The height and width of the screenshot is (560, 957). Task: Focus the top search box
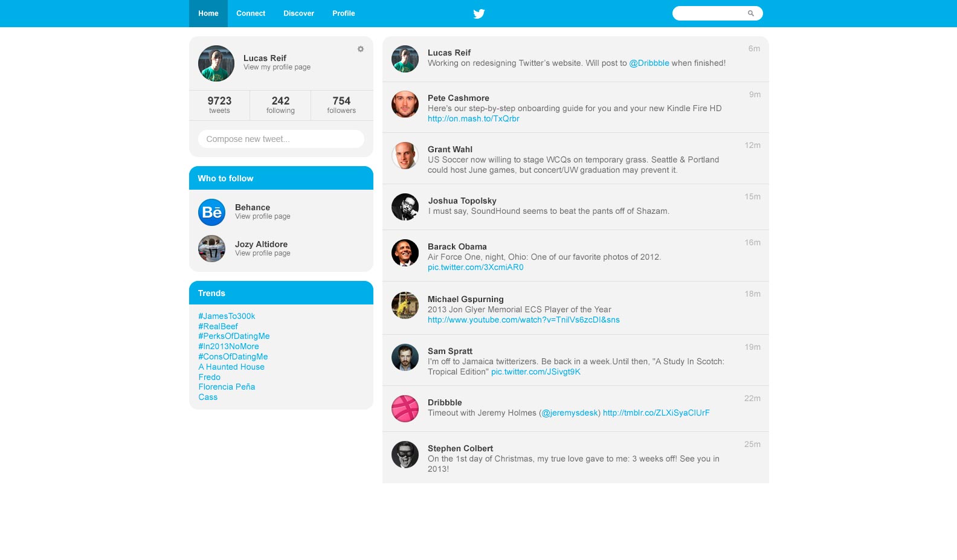click(718, 13)
